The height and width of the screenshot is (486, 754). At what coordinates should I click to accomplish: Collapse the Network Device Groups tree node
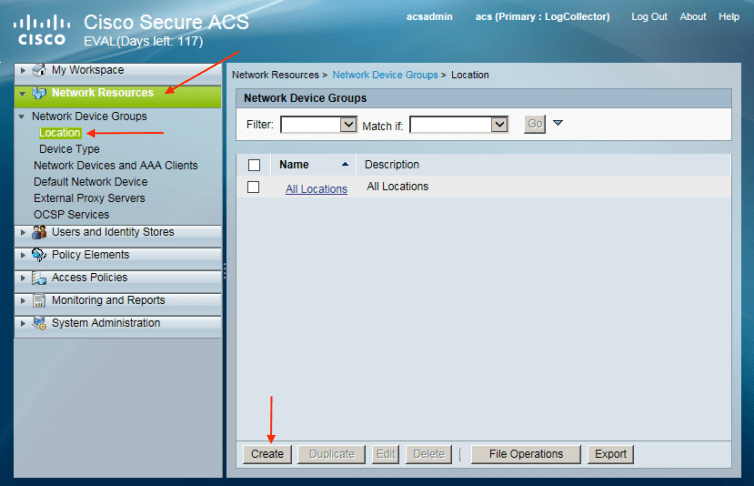pos(22,117)
